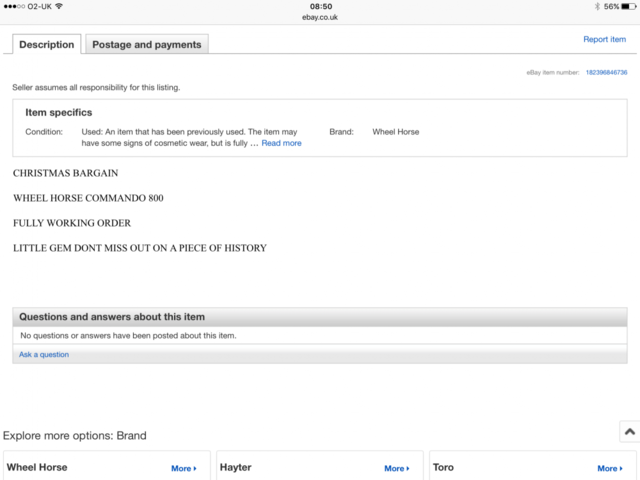This screenshot has width=640, height=480.
Task: Tap the Bluetooth icon in status bar
Action: tap(595, 6)
